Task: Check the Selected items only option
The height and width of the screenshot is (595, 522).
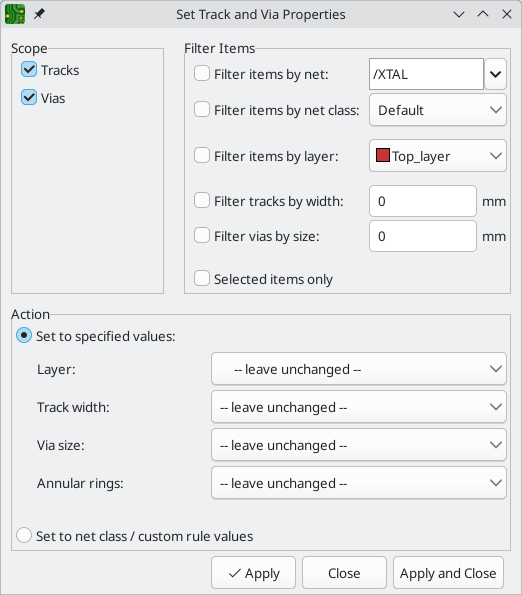Action: click(x=202, y=278)
